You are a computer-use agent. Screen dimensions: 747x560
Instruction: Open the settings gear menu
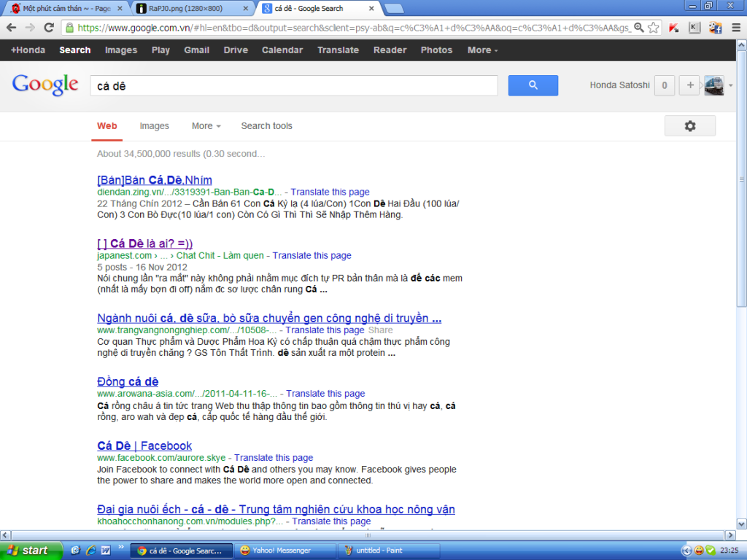pos(689,126)
